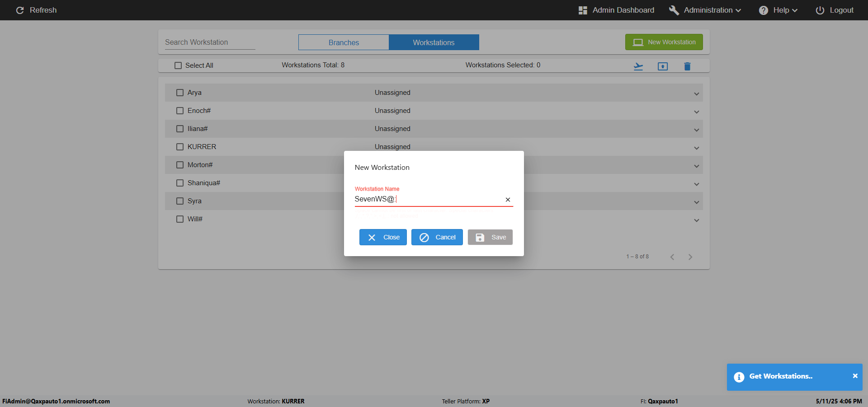Switch to the Branches tab
Viewport: 868px width, 407px height.
(344, 42)
